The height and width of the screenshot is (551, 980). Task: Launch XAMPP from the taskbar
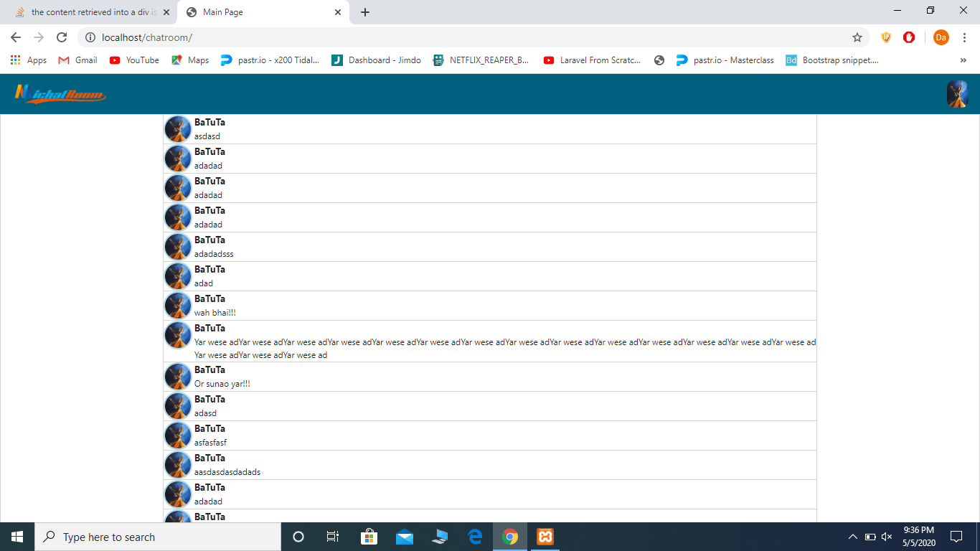coord(545,536)
